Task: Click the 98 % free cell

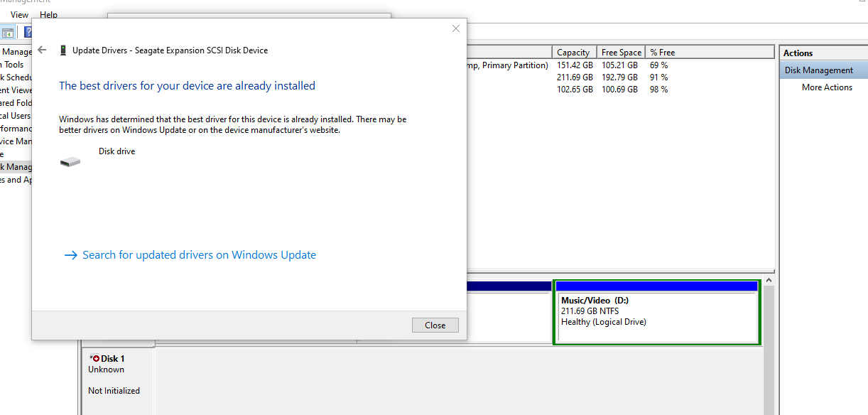Action: [x=658, y=90]
